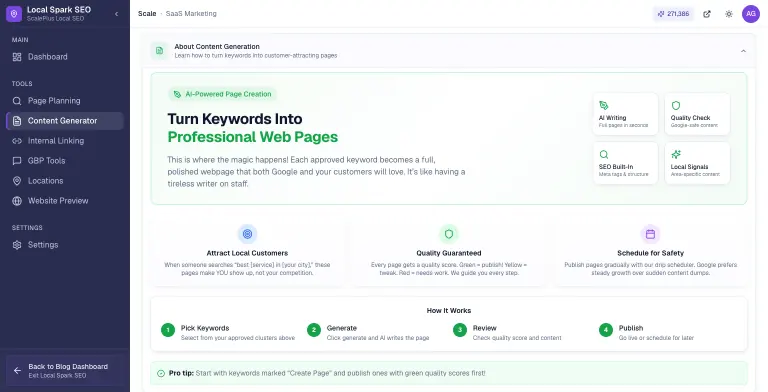Screen dimensions: 768x392
Task: Open Dashboard from sidebar
Action: 65,57
